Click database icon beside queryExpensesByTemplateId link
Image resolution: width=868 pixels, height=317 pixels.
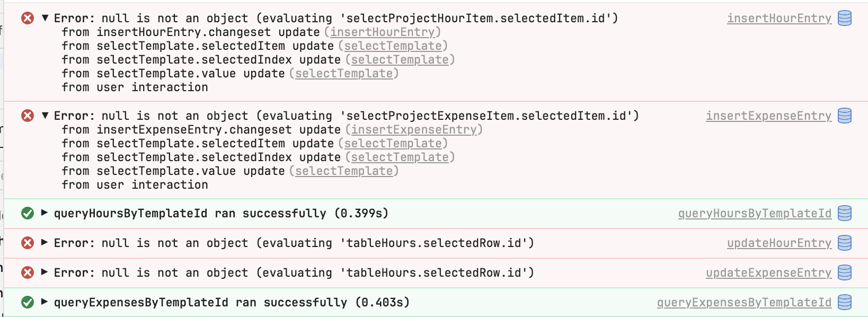[x=845, y=302]
